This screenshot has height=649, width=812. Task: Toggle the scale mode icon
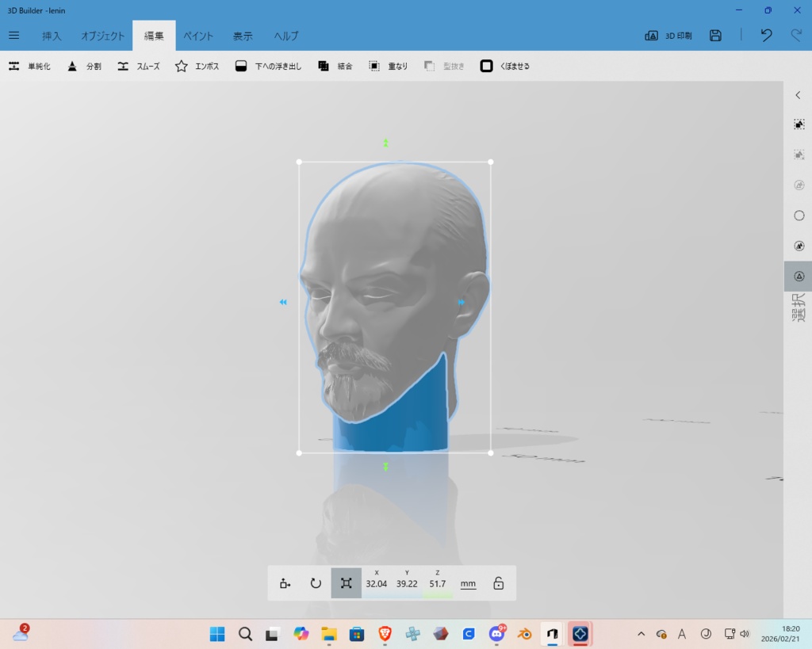click(346, 583)
